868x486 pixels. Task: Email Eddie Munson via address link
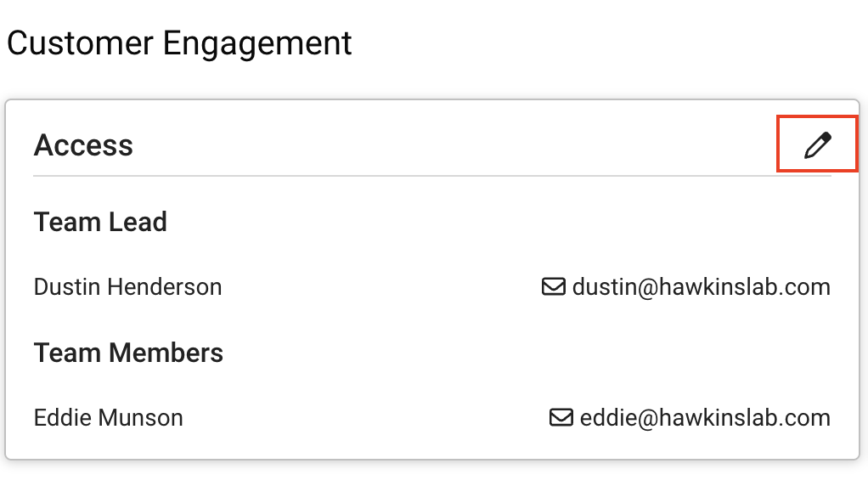(705, 417)
